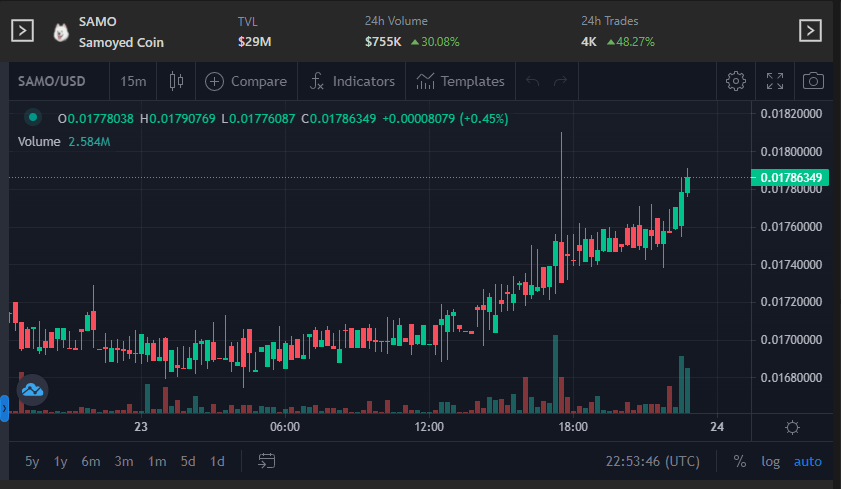Click the 12:00 time axis label
The image size is (841, 489).
[429, 427]
